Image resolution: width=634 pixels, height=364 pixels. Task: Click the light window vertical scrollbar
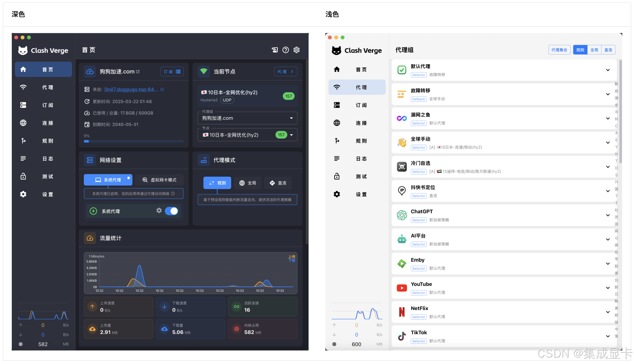621,112
